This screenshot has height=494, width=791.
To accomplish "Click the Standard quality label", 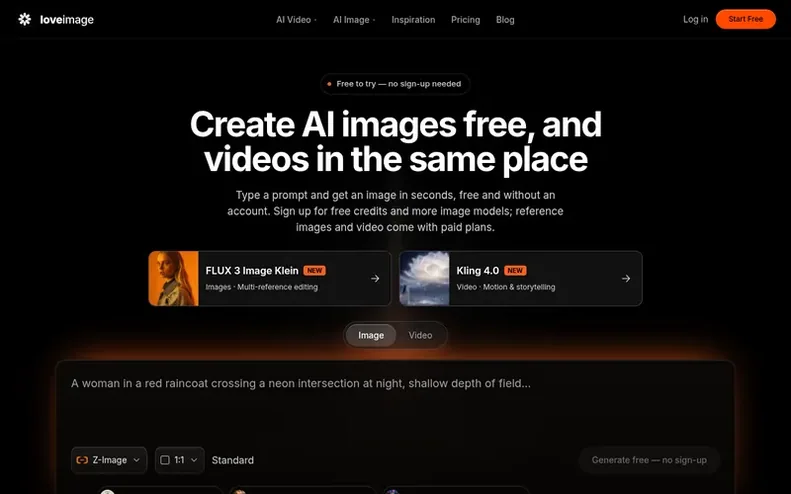I will [x=233, y=460].
